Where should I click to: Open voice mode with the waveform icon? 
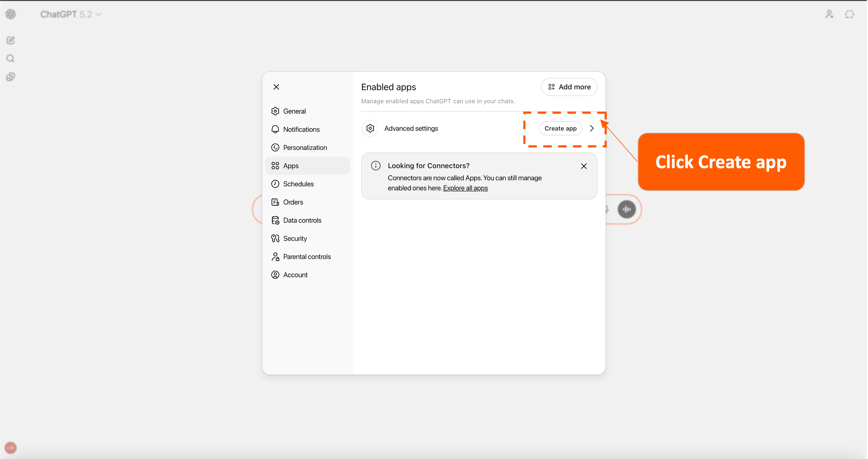[x=626, y=209]
